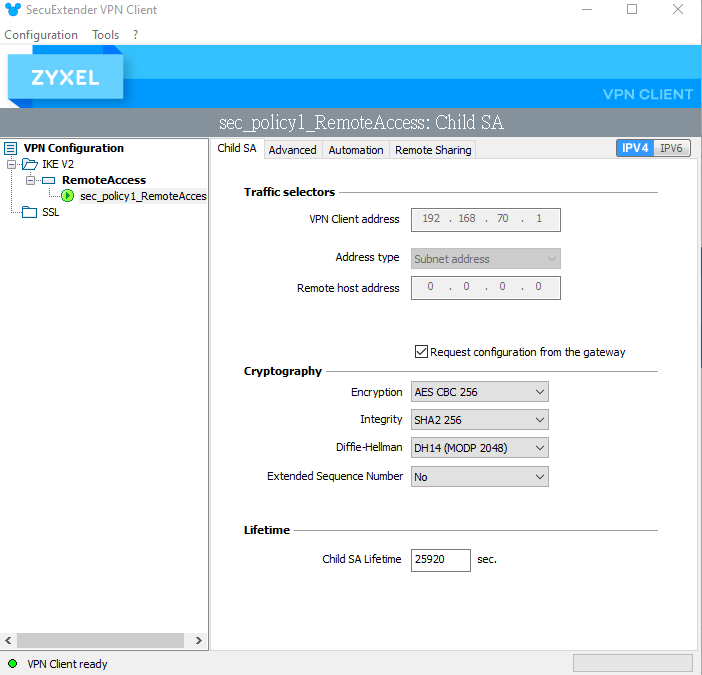Image resolution: width=702 pixels, height=675 pixels.
Task: Toggle Request configuration from the gateway checkbox
Action: click(421, 352)
